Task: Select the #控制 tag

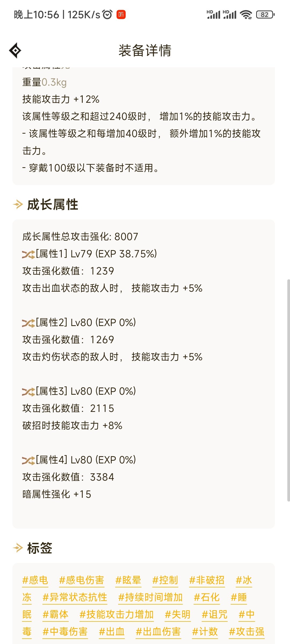Action: click(x=165, y=580)
